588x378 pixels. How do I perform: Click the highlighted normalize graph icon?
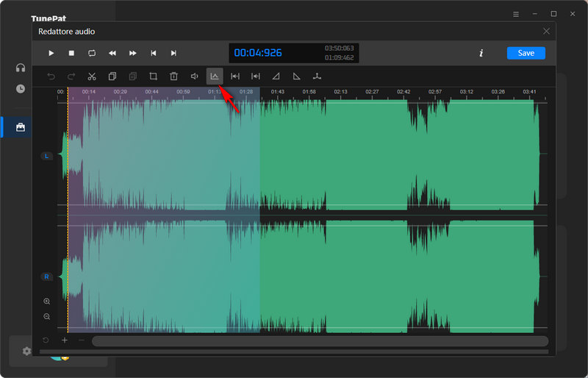[x=215, y=76]
